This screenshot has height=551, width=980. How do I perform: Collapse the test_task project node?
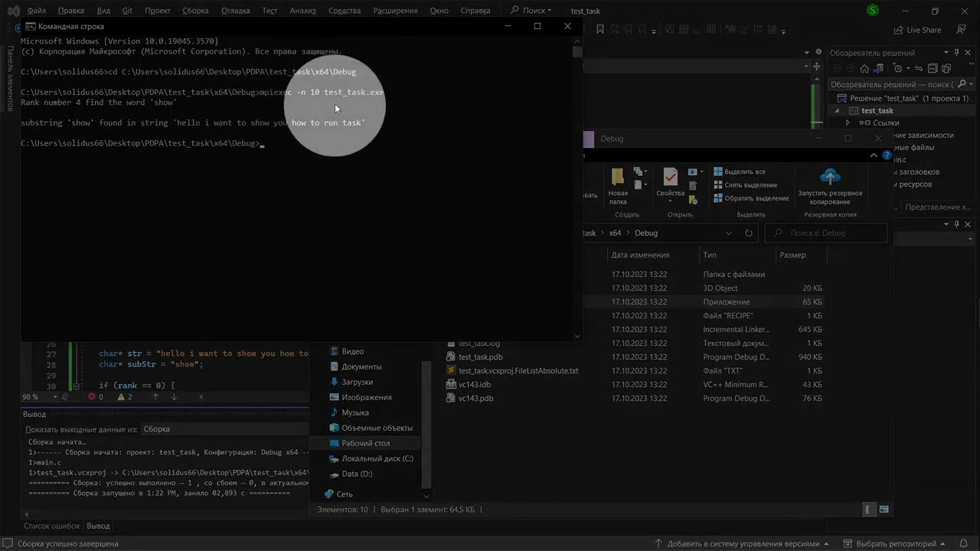tap(838, 111)
